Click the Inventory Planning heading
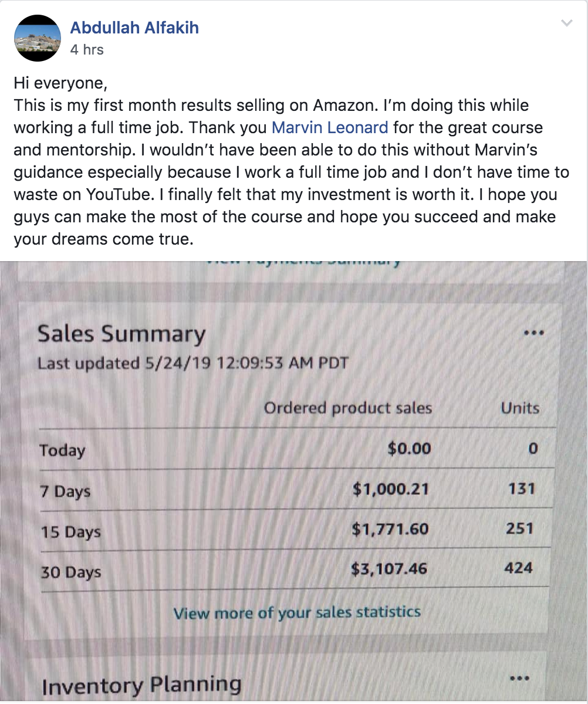Screen dimensions: 588x704 tap(141, 685)
